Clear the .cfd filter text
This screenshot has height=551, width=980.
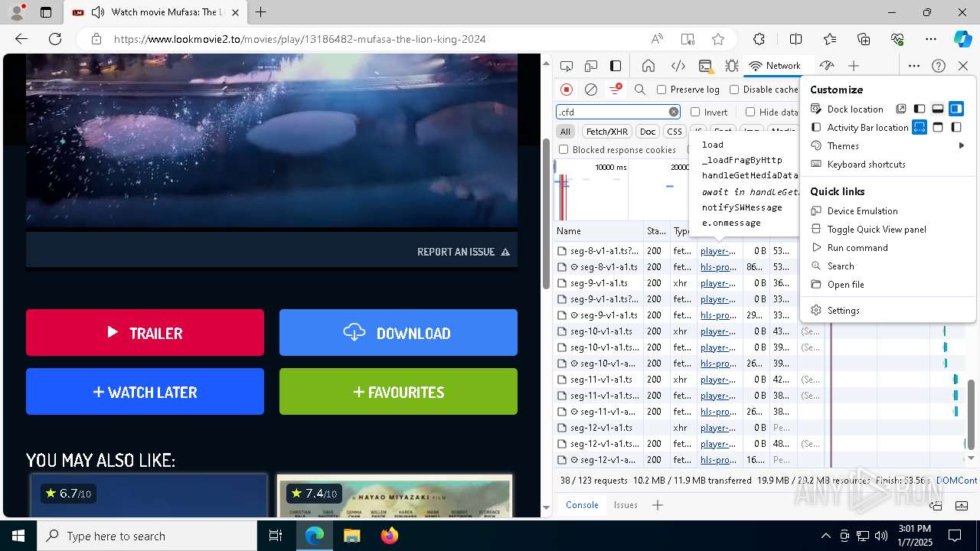[x=674, y=112]
